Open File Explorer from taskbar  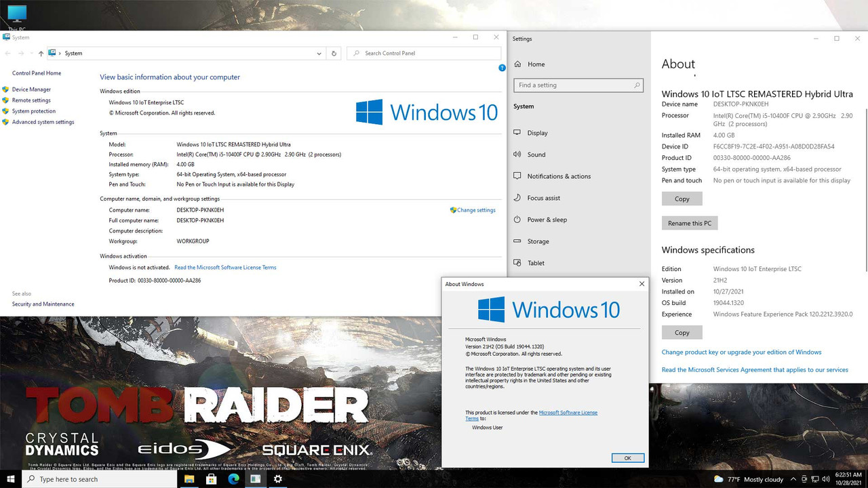(189, 479)
